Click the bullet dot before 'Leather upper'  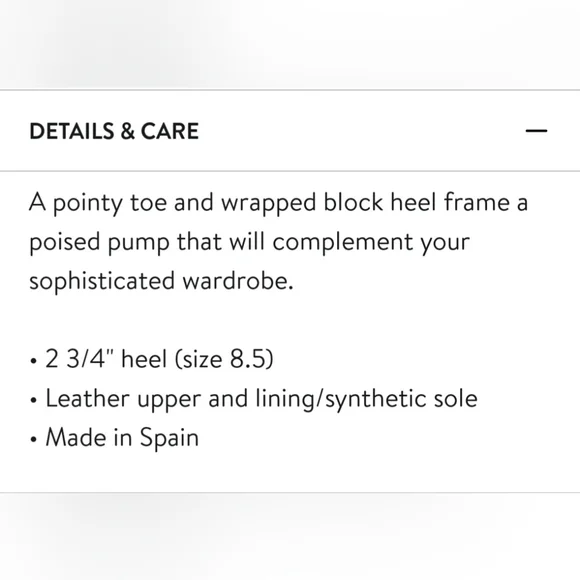pyautogui.click(x=34, y=400)
